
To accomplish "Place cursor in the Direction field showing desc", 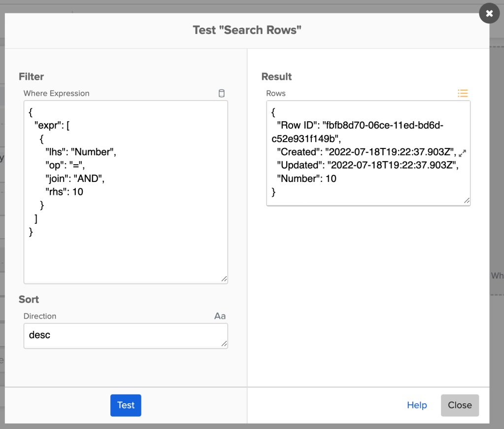I will point(126,335).
